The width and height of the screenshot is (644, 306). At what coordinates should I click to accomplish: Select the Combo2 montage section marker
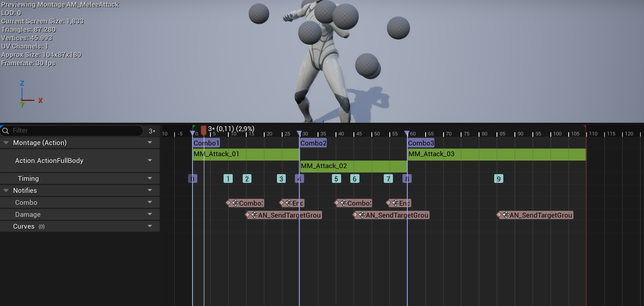(x=313, y=143)
